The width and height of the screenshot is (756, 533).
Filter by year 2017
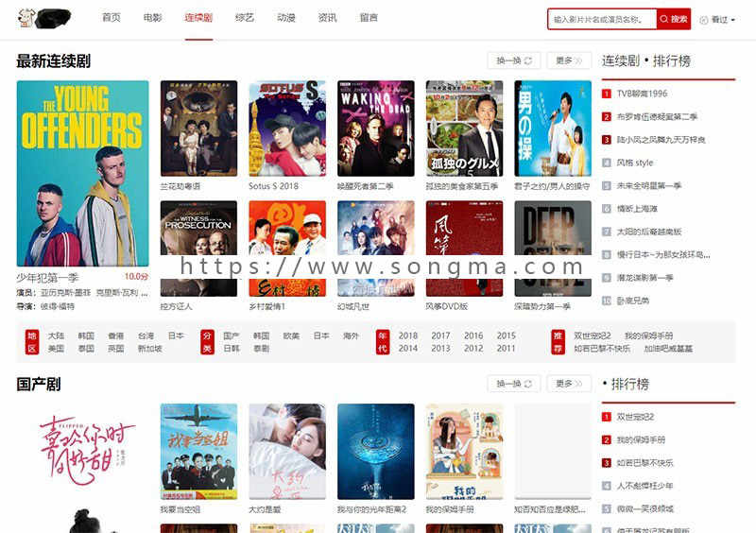point(440,335)
